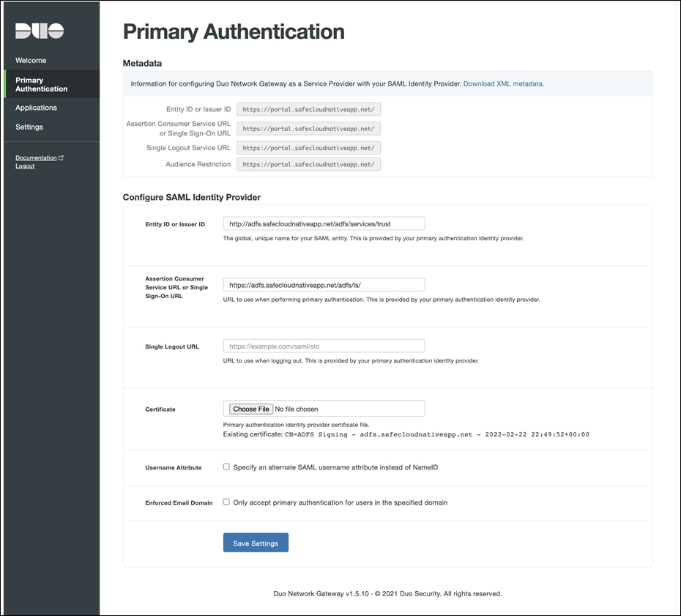681x616 pixels.
Task: Open the Documentation link
Action: pos(36,157)
